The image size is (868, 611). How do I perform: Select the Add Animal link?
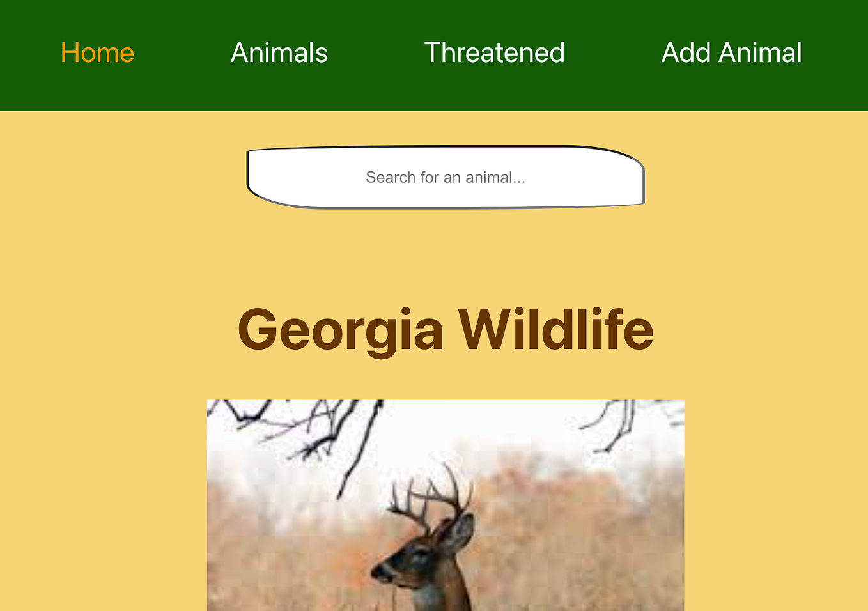point(732,52)
